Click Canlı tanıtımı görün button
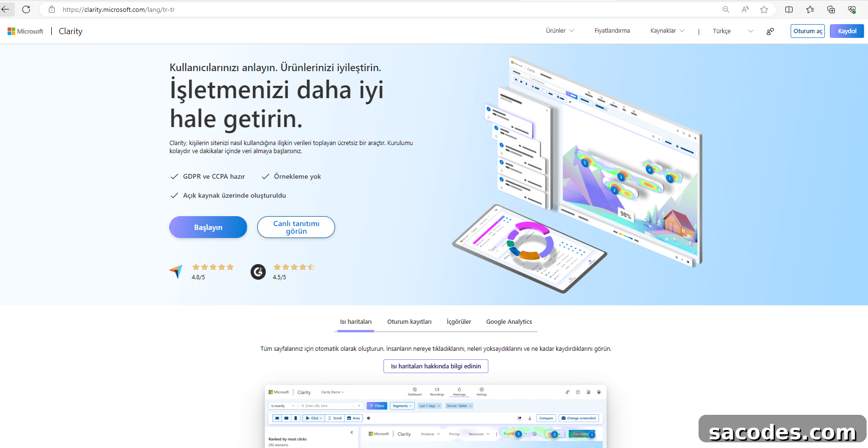The height and width of the screenshot is (448, 868). (296, 227)
